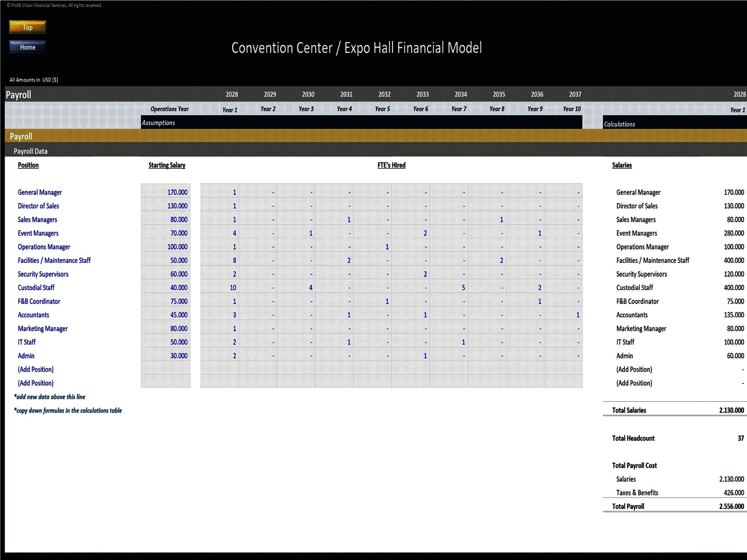
Task: Select the Payroll Data subsection row
Action: tap(376, 150)
